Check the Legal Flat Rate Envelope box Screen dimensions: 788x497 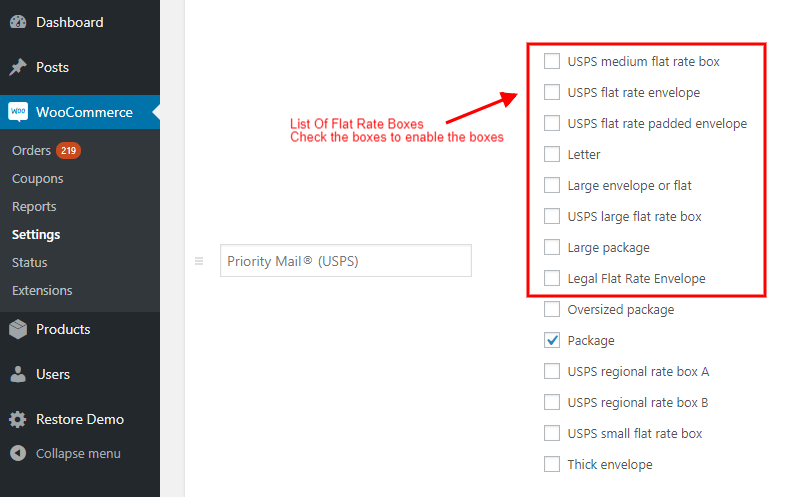tap(552, 278)
